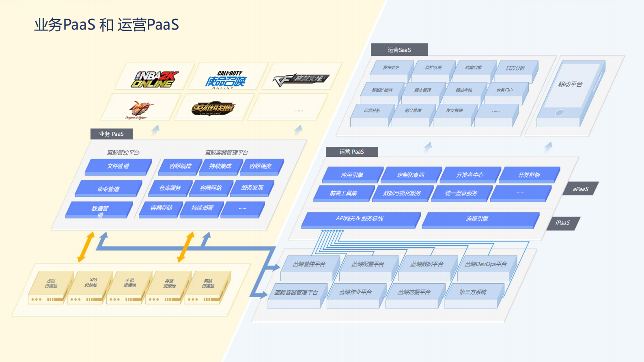
Task: Select the 监控系统 SaaS tile
Action: pyautogui.click(x=433, y=69)
